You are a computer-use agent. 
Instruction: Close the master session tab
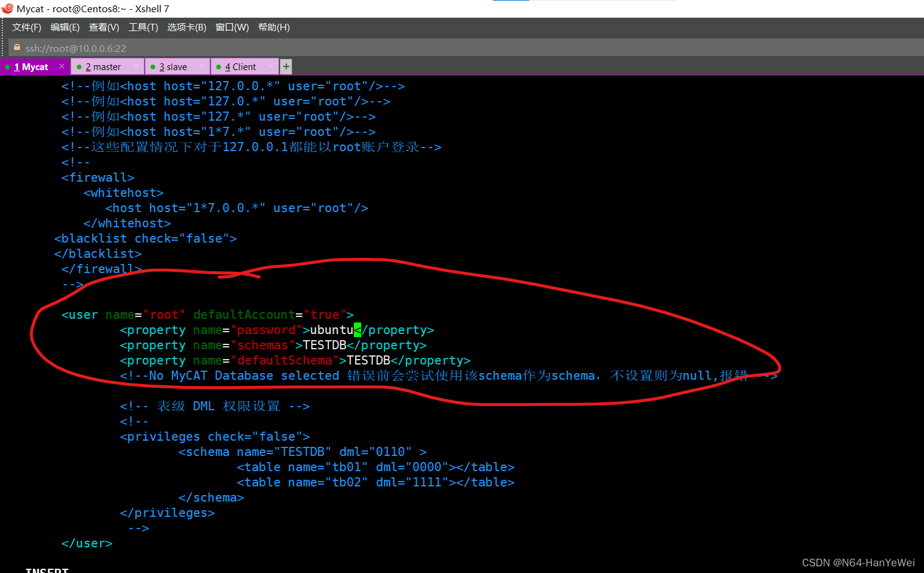(136, 66)
